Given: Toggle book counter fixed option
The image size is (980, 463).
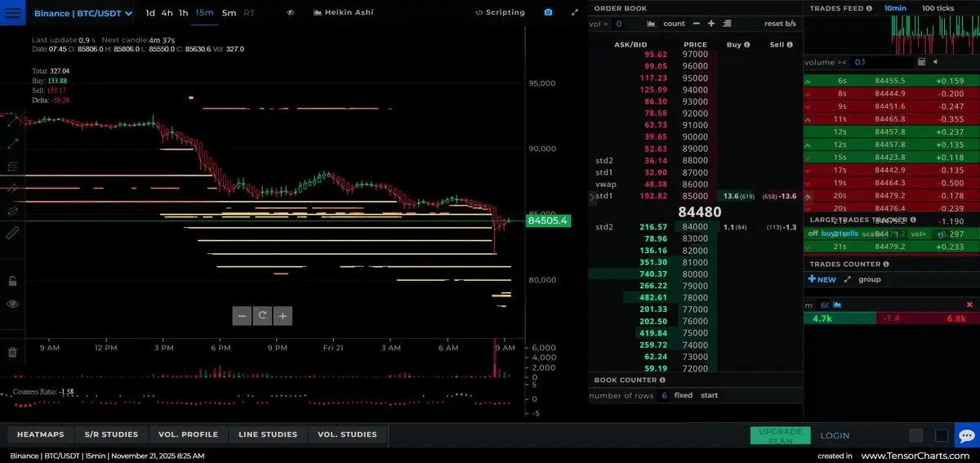Looking at the screenshot, I should tap(684, 395).
